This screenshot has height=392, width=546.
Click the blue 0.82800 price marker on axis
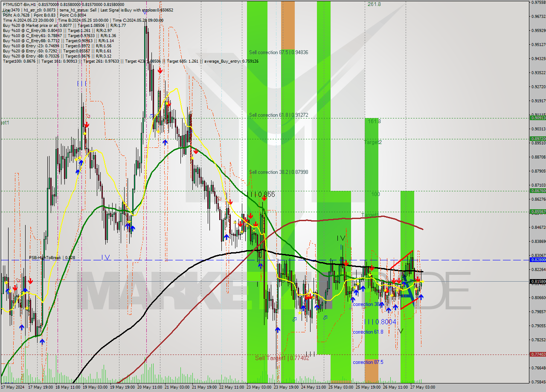click(x=537, y=259)
